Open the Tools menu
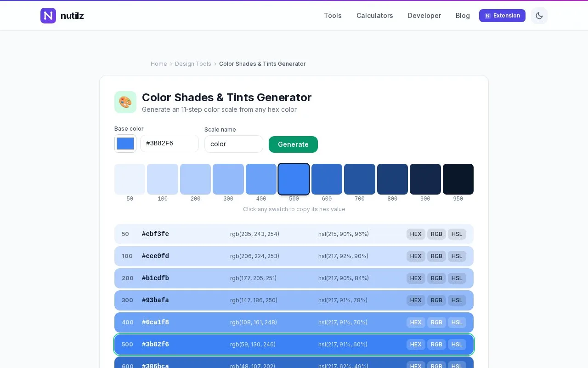The height and width of the screenshot is (368, 588). click(x=333, y=16)
